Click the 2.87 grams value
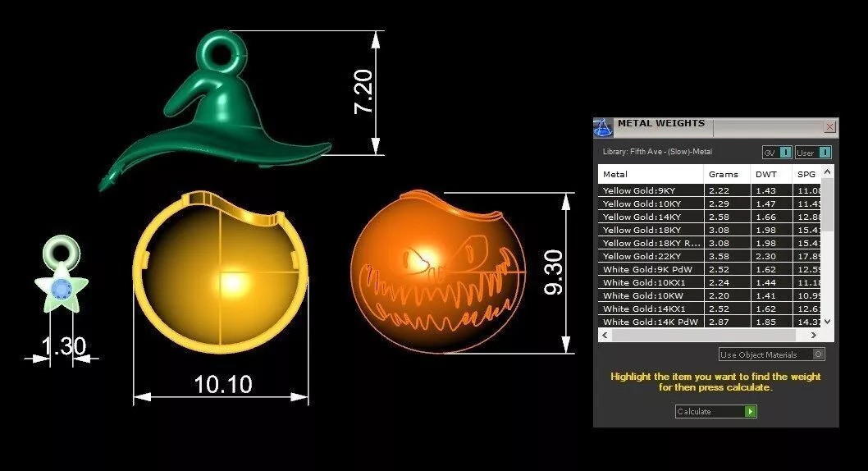The image size is (868, 471). (719, 322)
